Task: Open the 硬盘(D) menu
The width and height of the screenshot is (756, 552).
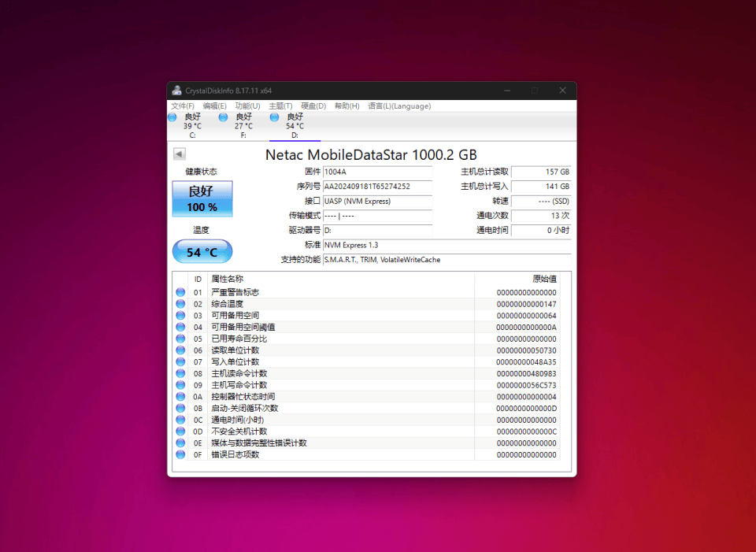Action: point(313,106)
